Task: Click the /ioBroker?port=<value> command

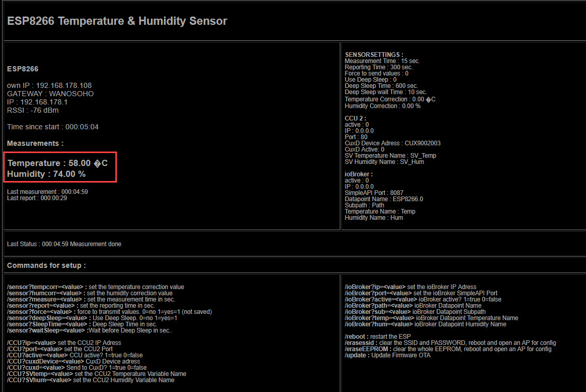Action: [x=421, y=293]
